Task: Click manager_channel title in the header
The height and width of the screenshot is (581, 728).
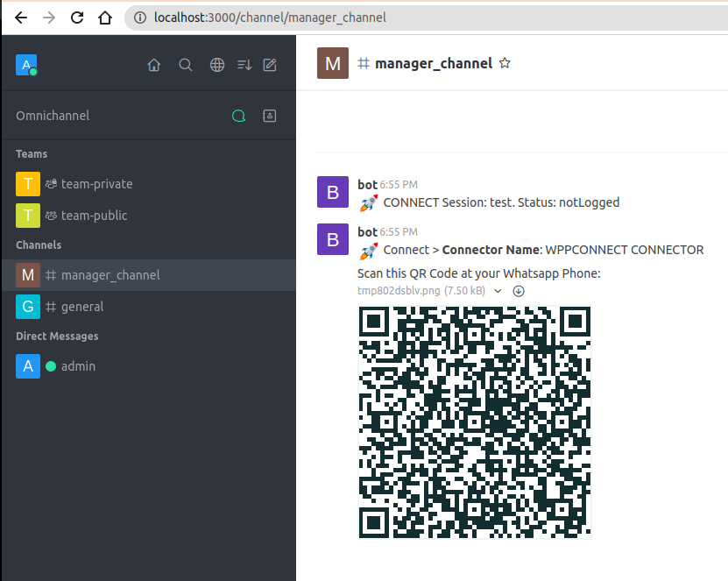Action: (x=434, y=63)
